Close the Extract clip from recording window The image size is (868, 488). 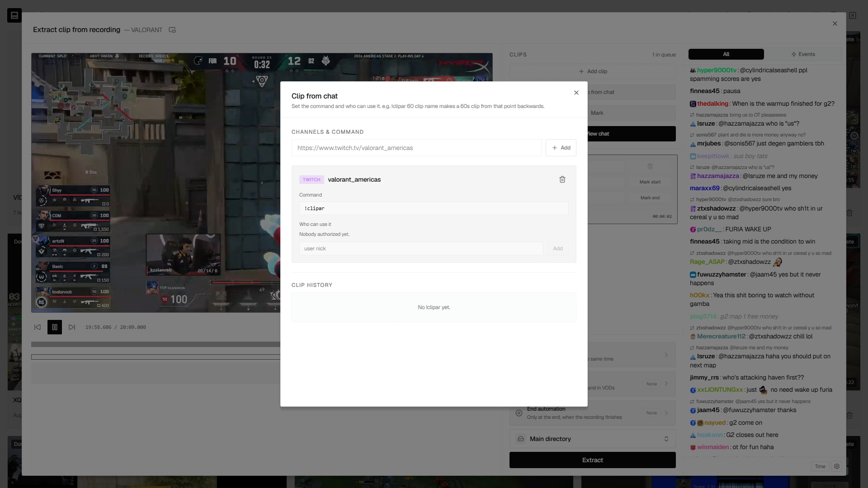pyautogui.click(x=835, y=23)
